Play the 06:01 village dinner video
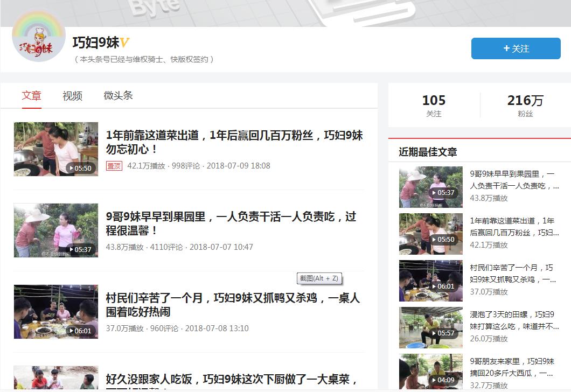This screenshot has width=571, height=392. tap(55, 312)
